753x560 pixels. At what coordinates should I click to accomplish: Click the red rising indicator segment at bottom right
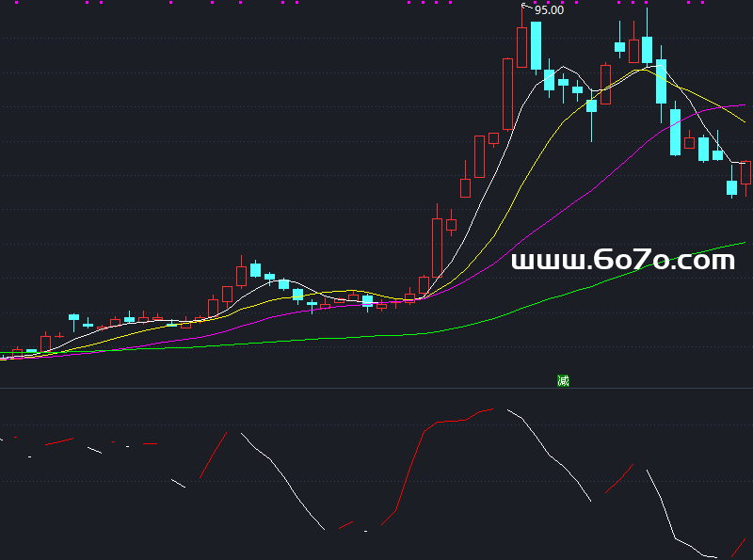click(x=738, y=548)
